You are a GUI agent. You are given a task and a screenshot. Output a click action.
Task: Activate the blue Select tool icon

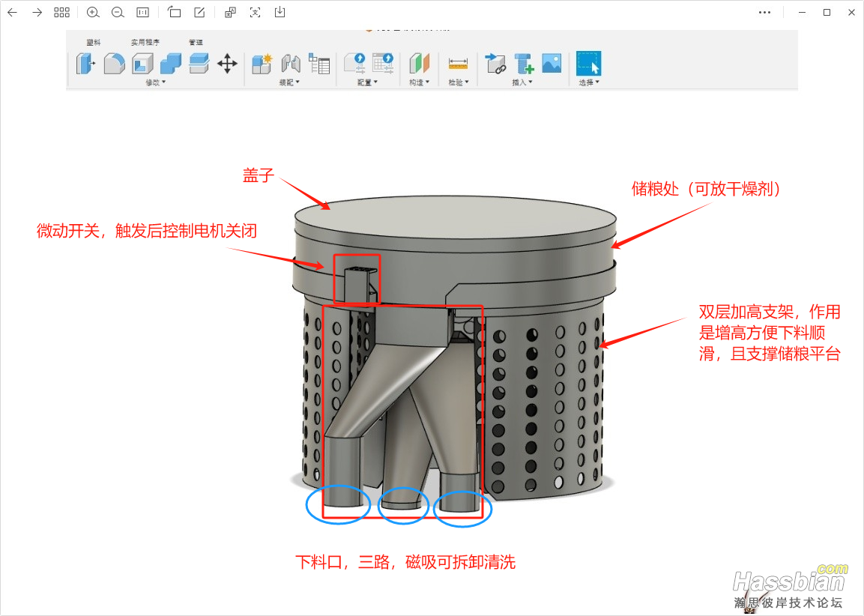(x=588, y=64)
